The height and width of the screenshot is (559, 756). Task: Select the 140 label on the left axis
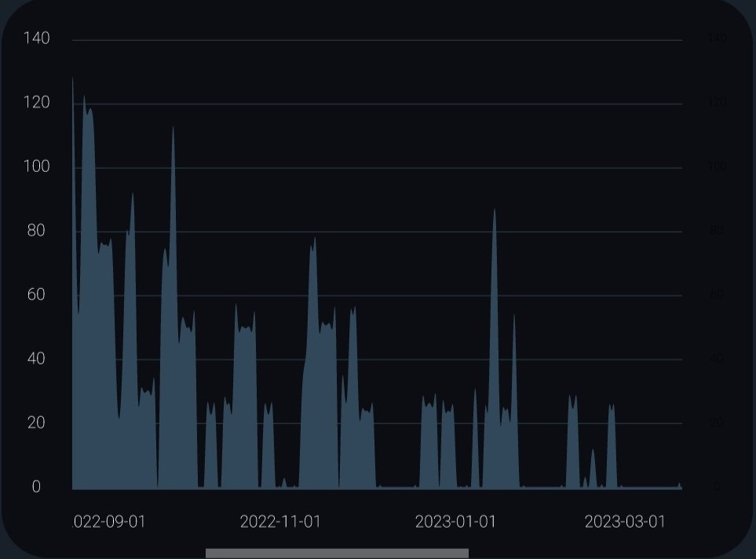point(36,38)
